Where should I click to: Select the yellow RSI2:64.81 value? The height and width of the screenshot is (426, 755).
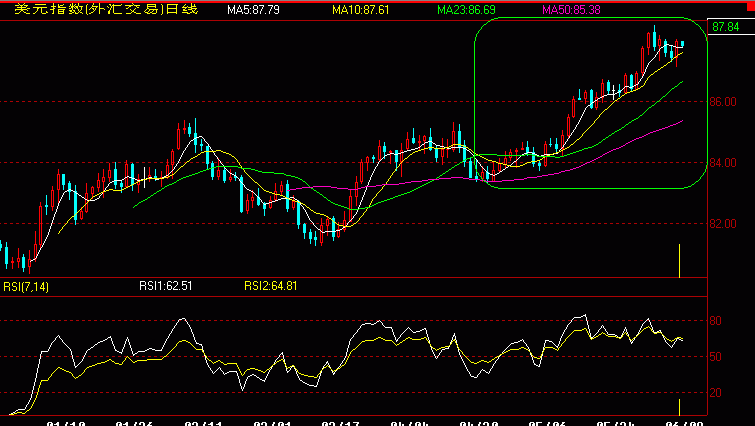(271, 286)
